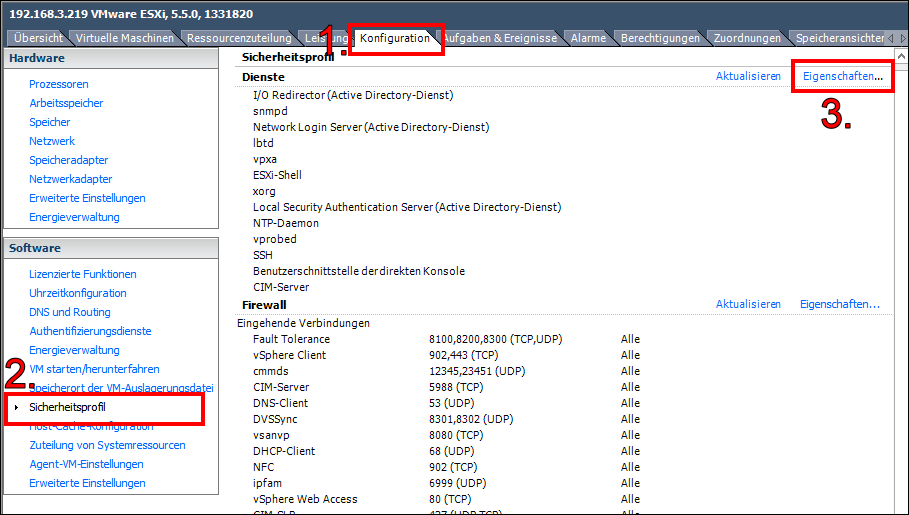Click DNS und Routing link
This screenshot has width=909, height=515.
70,313
